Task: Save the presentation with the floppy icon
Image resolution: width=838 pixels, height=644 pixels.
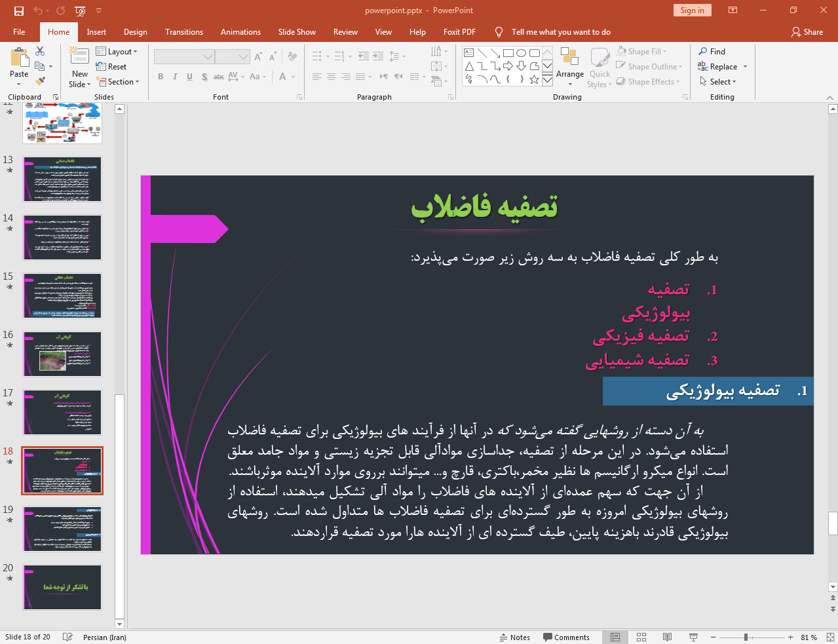Action: 18,10
